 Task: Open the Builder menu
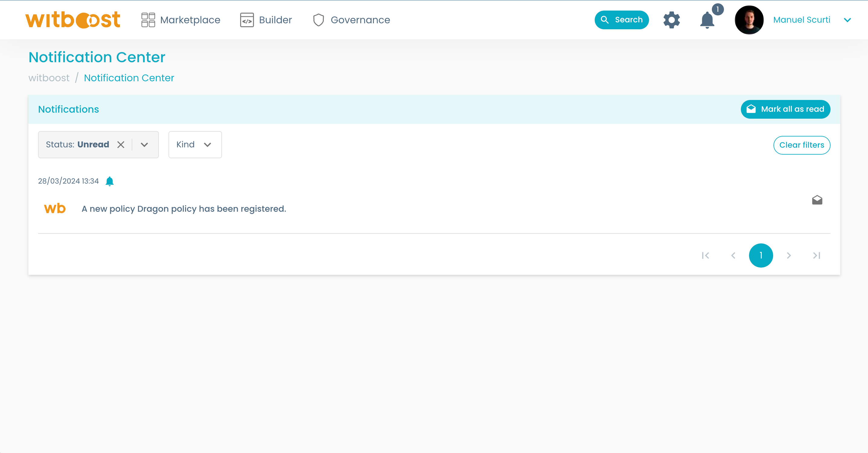point(266,20)
